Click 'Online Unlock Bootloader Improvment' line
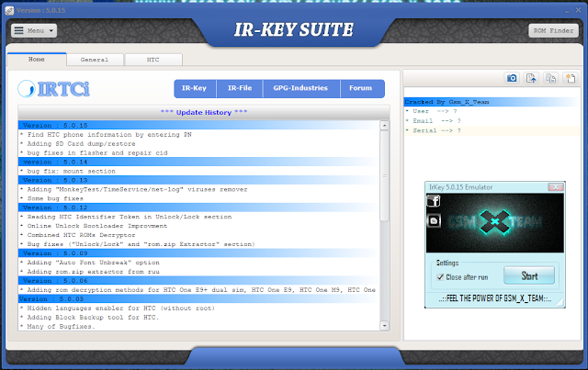This screenshot has width=588, height=370. pyautogui.click(x=94, y=226)
